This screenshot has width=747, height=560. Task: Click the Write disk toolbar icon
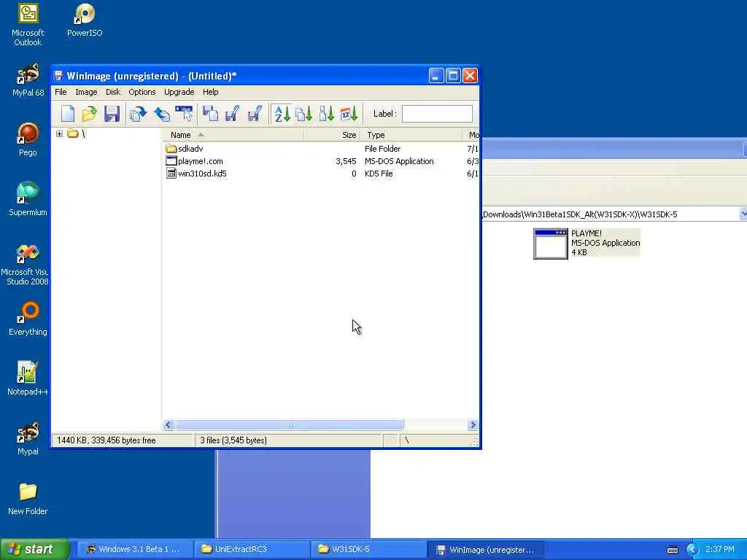point(233,114)
